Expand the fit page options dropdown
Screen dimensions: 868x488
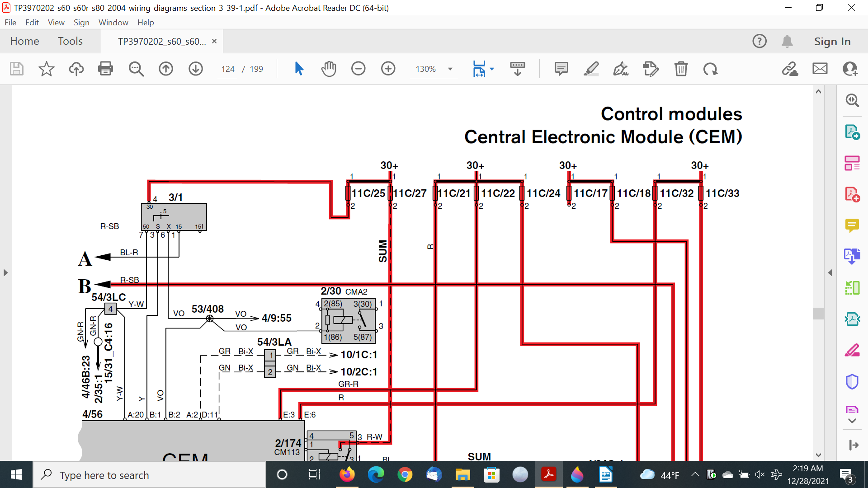492,69
